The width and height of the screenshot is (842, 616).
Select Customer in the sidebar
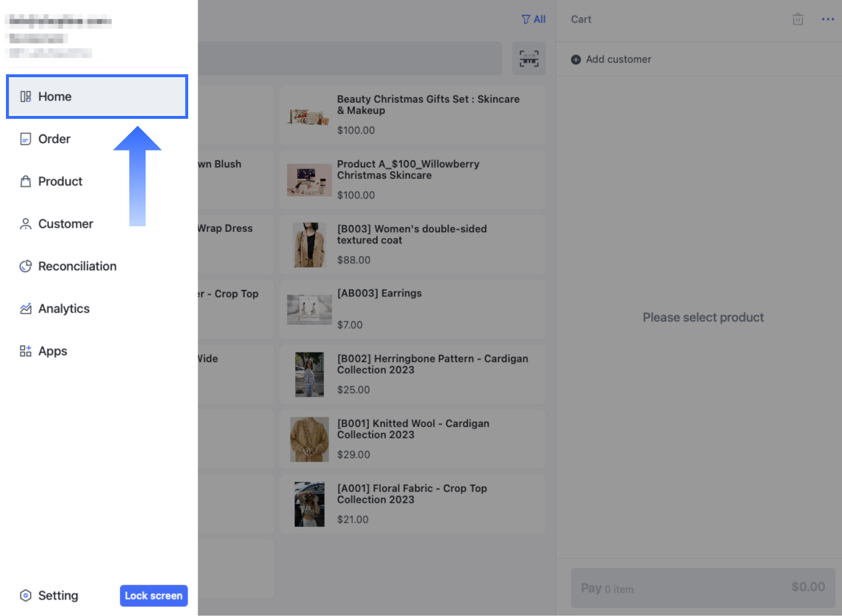tap(97, 224)
